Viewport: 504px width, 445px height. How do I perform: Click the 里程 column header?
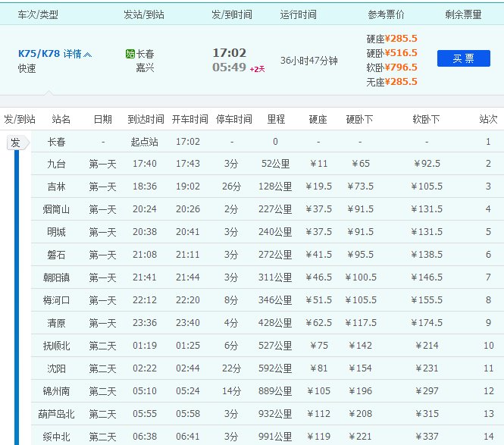pos(276,119)
